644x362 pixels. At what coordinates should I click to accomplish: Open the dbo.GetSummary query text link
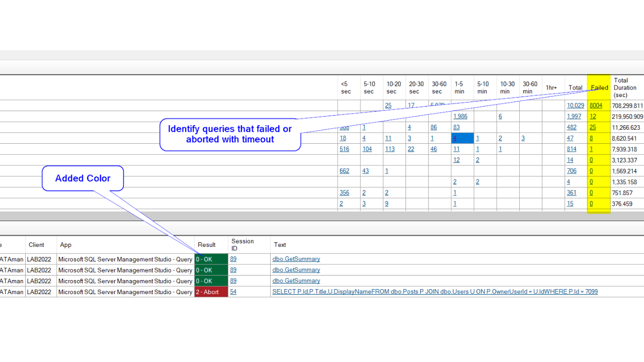tap(296, 259)
